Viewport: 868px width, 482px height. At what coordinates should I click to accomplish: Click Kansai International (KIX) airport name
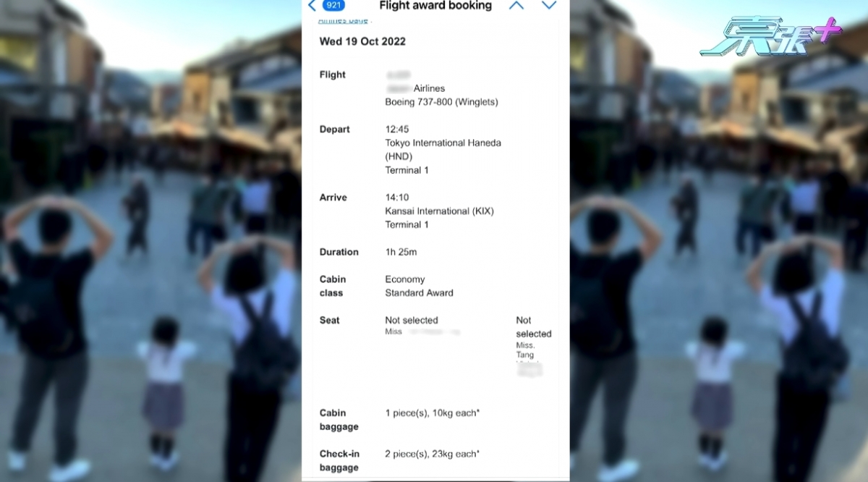click(439, 211)
